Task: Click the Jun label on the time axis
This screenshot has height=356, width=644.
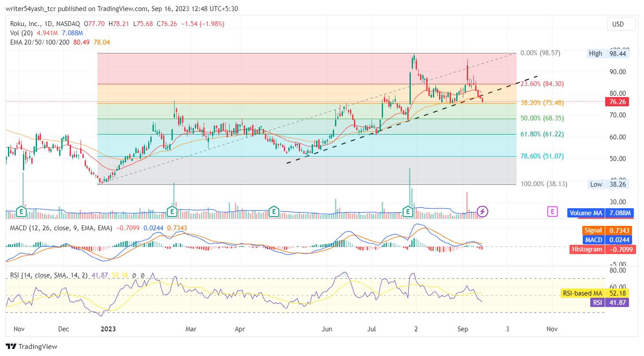Action: point(327,329)
